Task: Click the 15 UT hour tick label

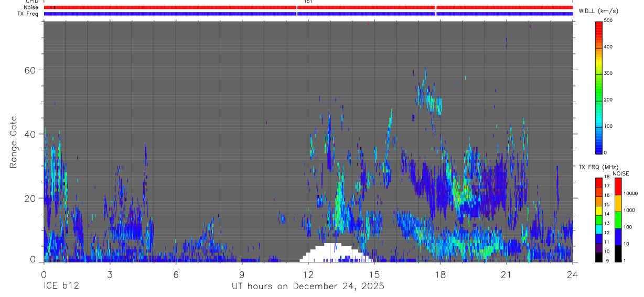Action: pyautogui.click(x=374, y=274)
